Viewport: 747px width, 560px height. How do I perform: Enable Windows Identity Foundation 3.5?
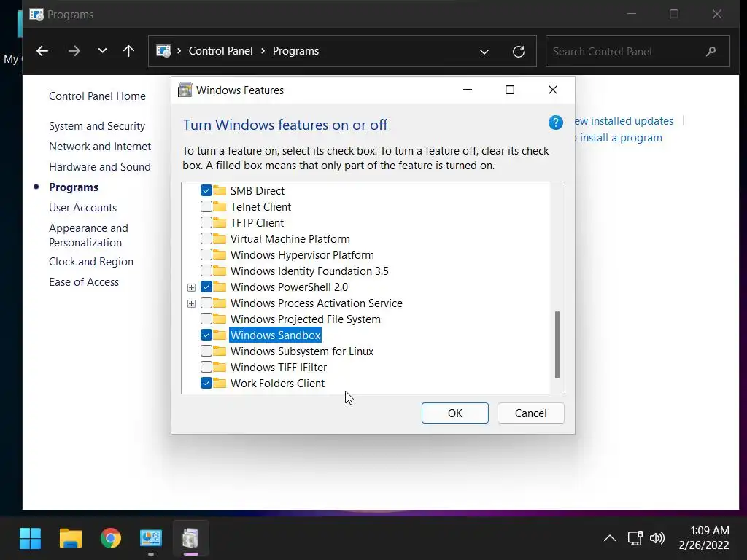206,271
